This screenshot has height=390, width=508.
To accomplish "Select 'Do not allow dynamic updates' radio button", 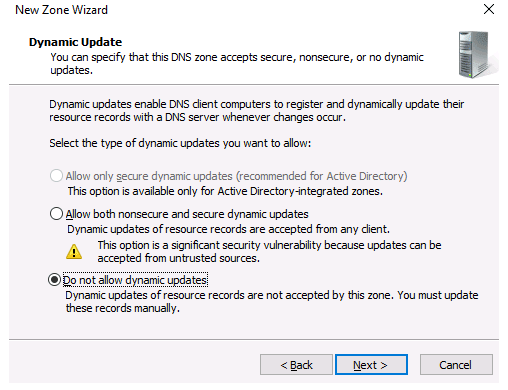I will [x=54, y=280].
